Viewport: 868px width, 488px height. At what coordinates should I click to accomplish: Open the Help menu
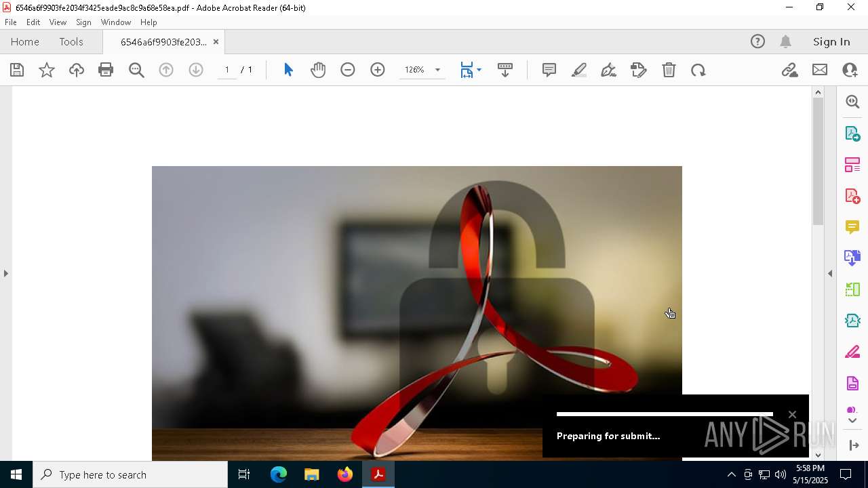coord(149,22)
